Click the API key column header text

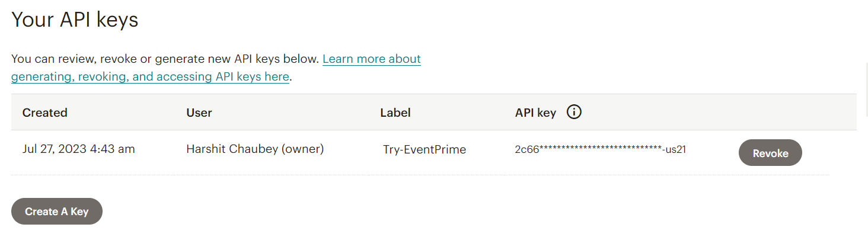pyautogui.click(x=535, y=113)
